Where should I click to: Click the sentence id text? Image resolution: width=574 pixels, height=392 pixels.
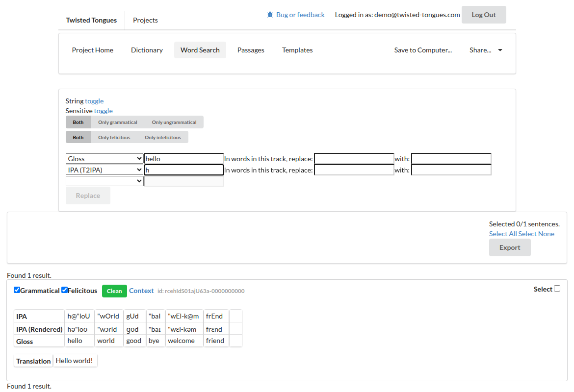[201, 291]
